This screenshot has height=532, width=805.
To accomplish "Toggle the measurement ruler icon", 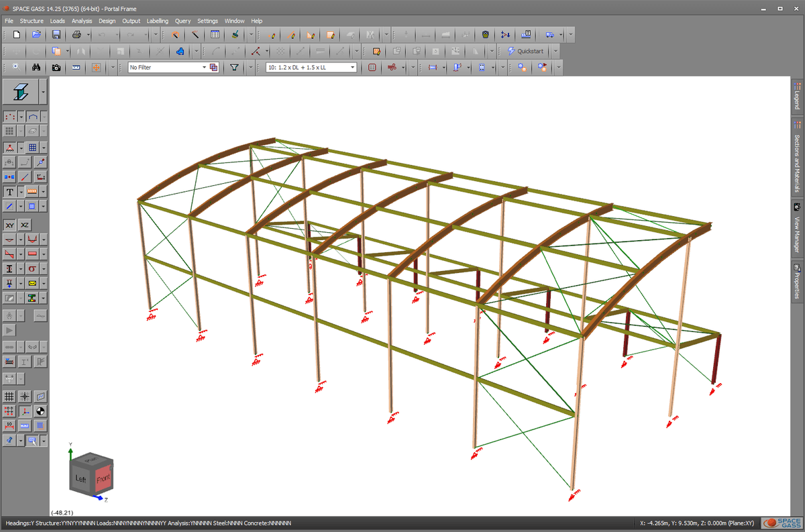I will tap(76, 67).
